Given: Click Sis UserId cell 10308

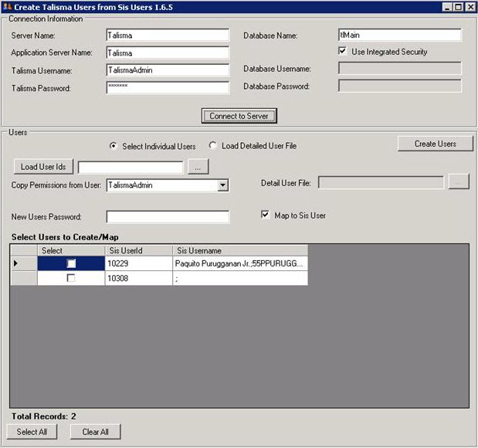Looking at the screenshot, I should [139, 278].
